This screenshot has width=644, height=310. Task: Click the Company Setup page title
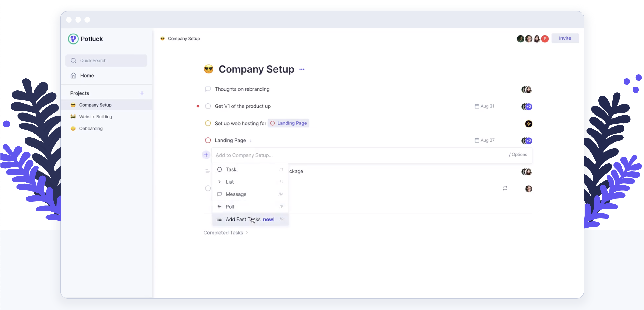[256, 69]
